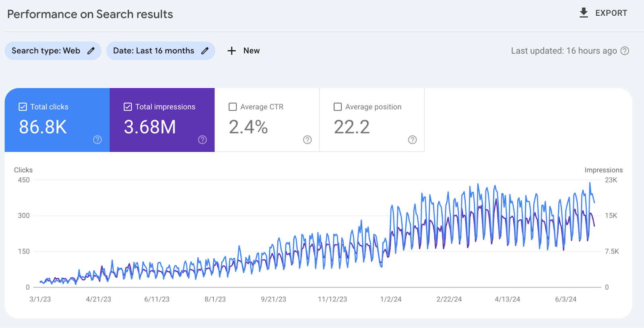Viewport: 644px width, 328px height.
Task: Click the 15K impressions axis value
Action: 611,215
